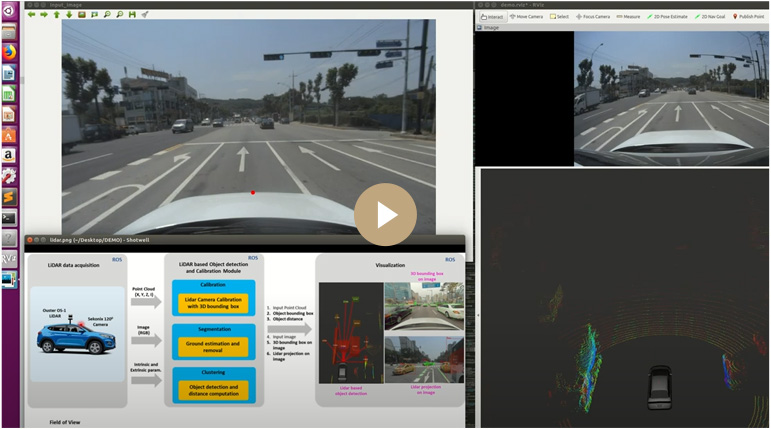
Task: Choose 2D Pose Estimate tool
Action: [x=667, y=17]
